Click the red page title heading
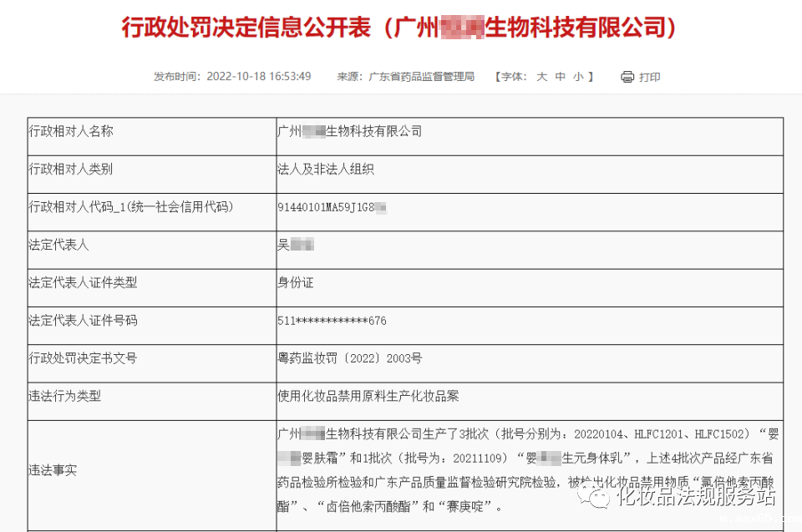 pos(400,25)
